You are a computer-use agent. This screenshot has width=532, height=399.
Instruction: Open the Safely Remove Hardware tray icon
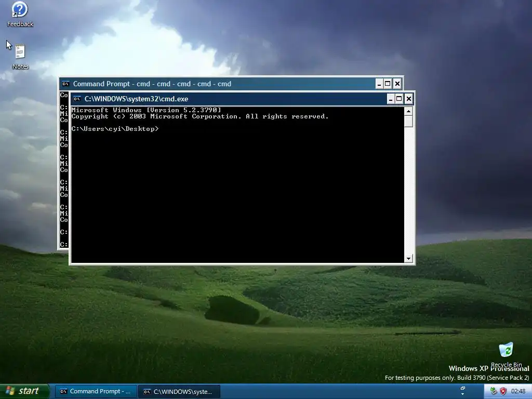494,391
